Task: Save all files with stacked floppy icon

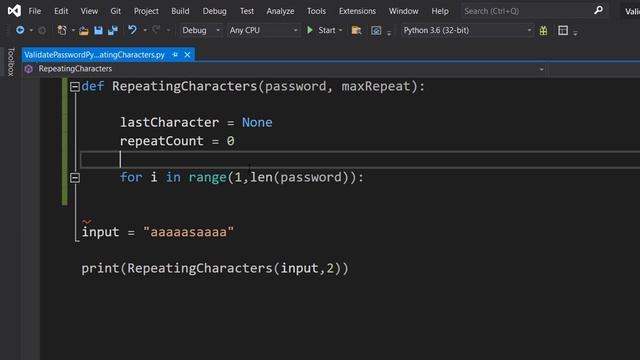Action: point(113,30)
